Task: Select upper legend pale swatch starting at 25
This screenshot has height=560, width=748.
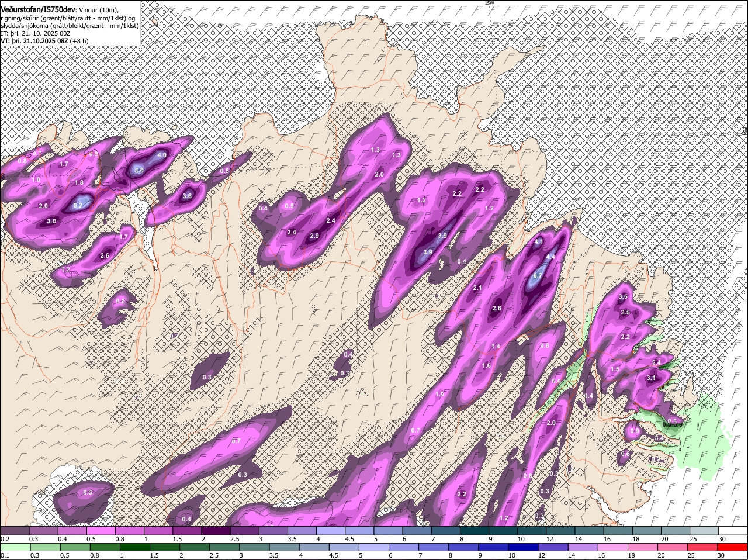Action: point(705,530)
